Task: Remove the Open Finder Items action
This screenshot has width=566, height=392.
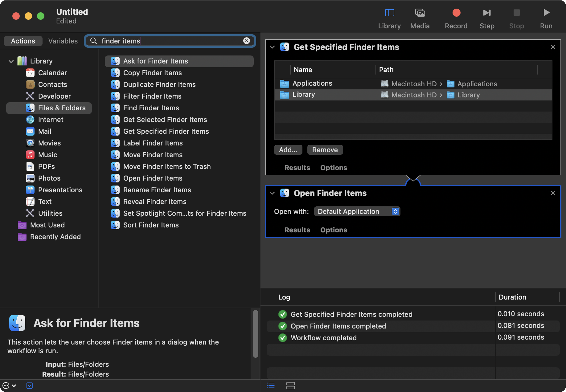Action: [553, 193]
